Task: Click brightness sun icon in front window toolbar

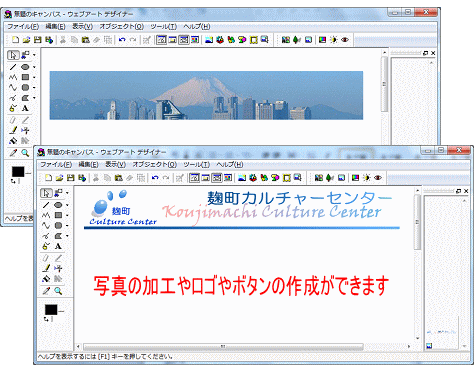Action: (367, 178)
